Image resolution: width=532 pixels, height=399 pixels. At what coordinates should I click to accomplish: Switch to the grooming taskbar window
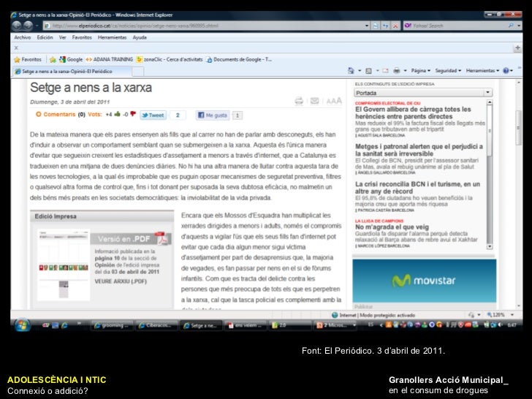click(x=111, y=325)
